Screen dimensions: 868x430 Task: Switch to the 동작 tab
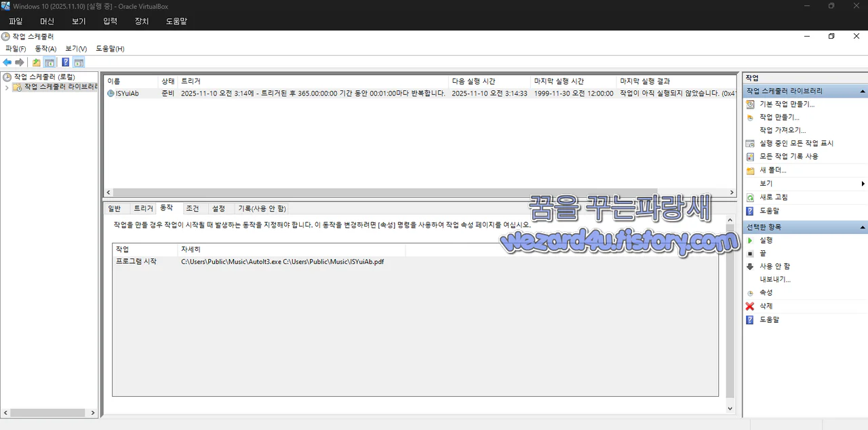[166, 208]
